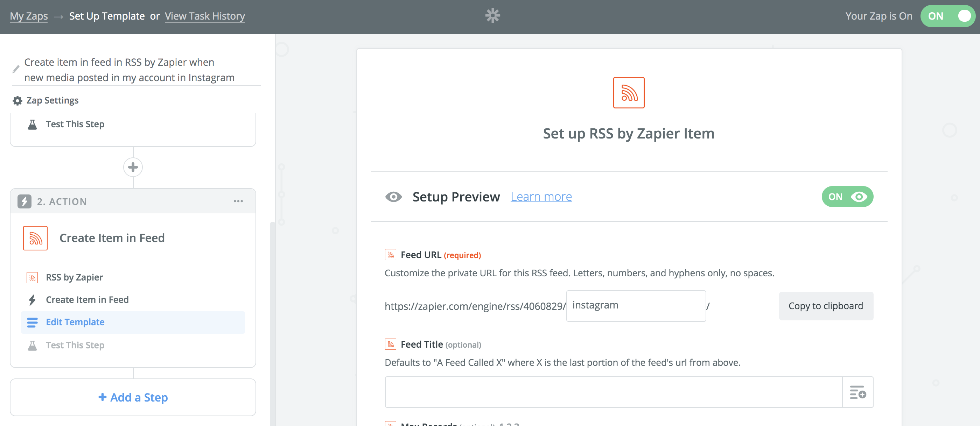Turn off the Your Zap is On toggle

tap(947, 16)
